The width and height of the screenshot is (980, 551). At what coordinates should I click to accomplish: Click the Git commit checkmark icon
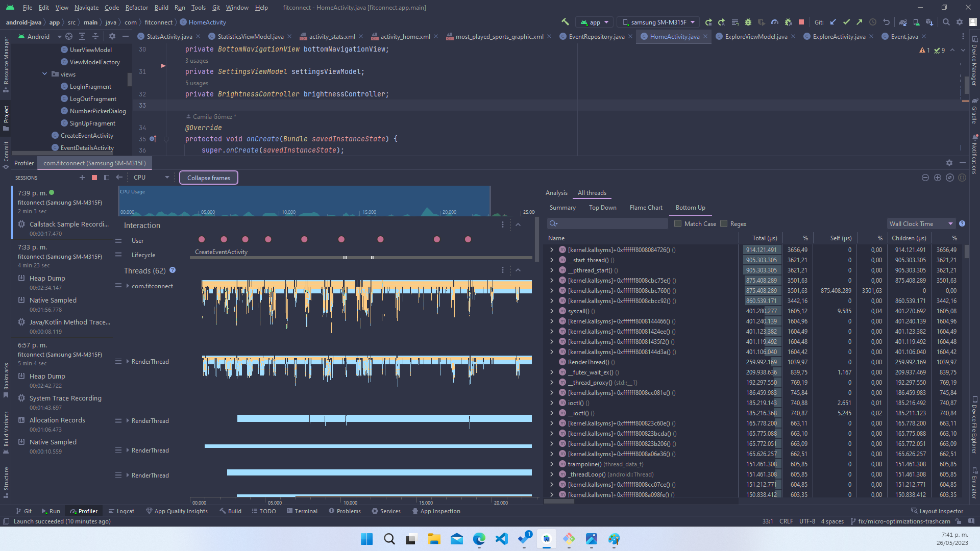(x=846, y=22)
